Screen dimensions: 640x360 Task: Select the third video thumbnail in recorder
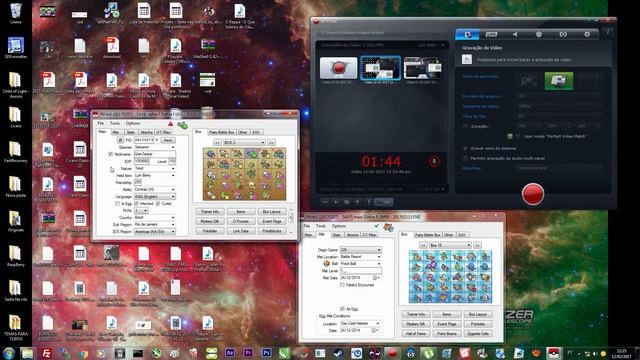click(x=422, y=68)
